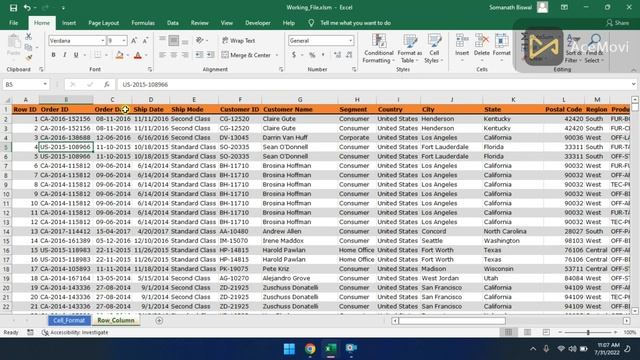Click the Delete cells icon
This screenshot has height=360, width=640.
point(482,49)
